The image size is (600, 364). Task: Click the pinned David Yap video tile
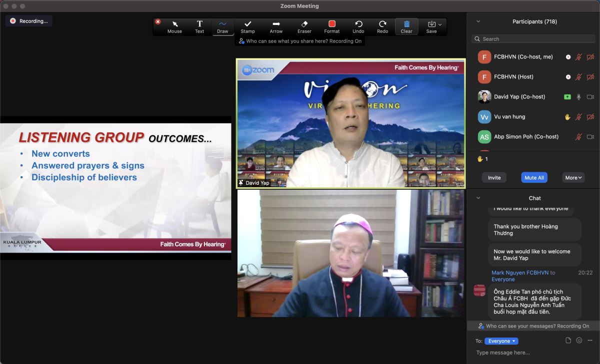click(351, 123)
